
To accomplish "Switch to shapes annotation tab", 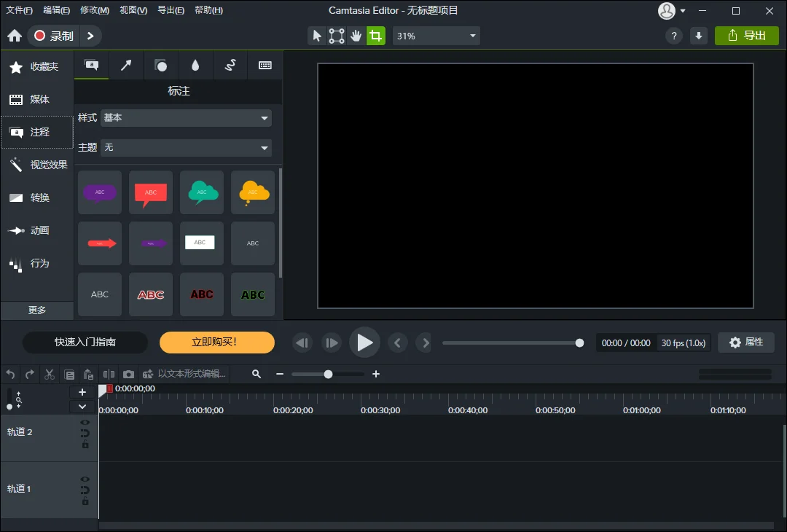I will [x=160, y=66].
